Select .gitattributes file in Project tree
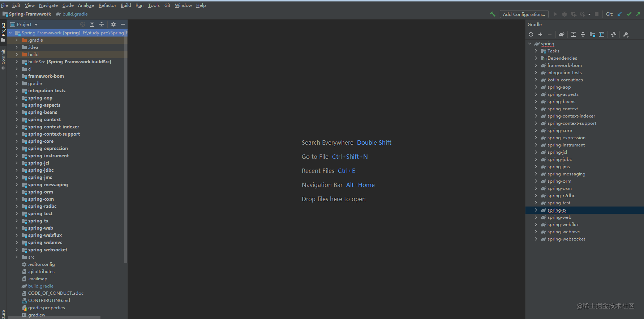The width and height of the screenshot is (644, 319). pos(41,271)
